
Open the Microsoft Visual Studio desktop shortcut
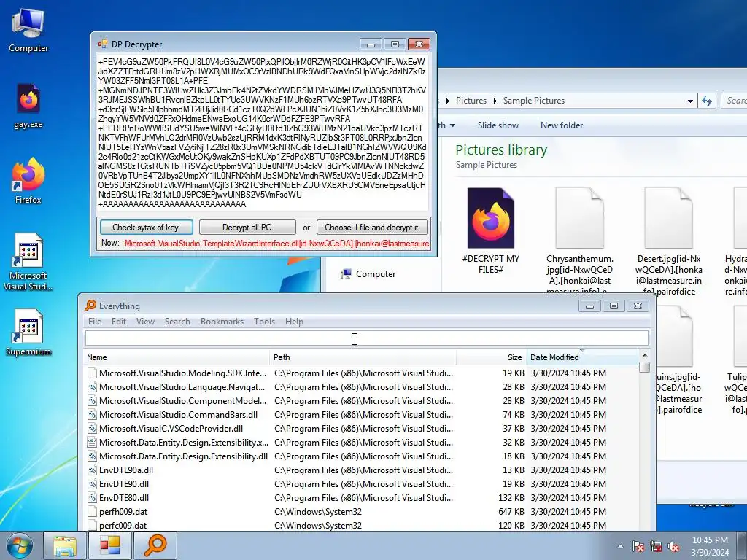click(x=28, y=262)
